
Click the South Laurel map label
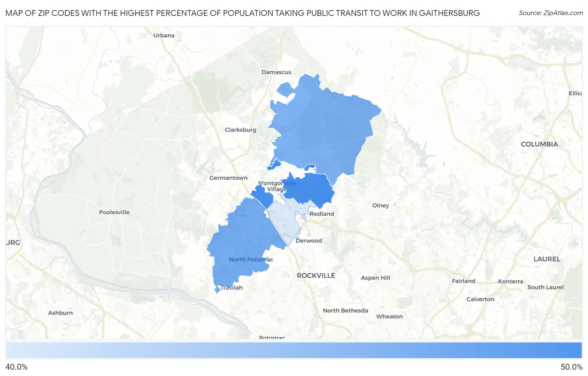tap(545, 287)
